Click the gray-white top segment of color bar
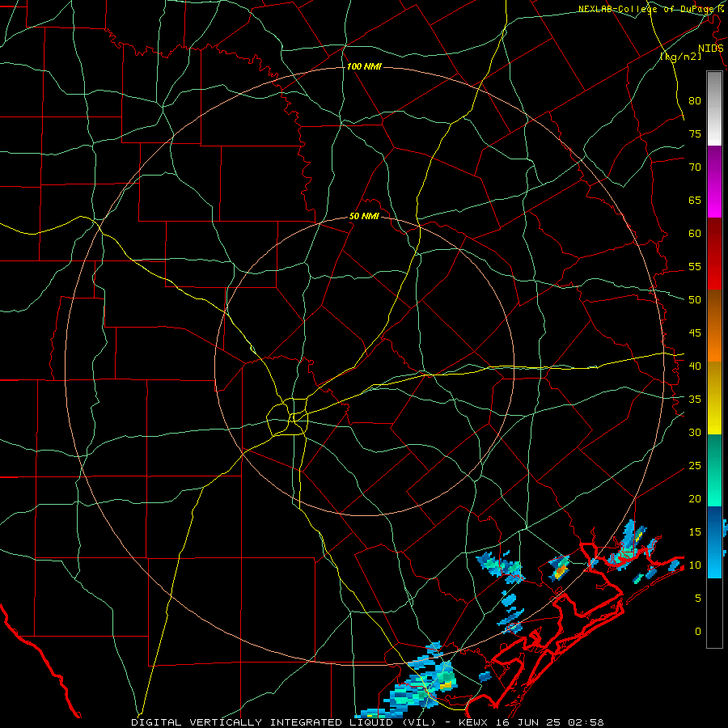The width and height of the screenshot is (728, 728). 714,108
